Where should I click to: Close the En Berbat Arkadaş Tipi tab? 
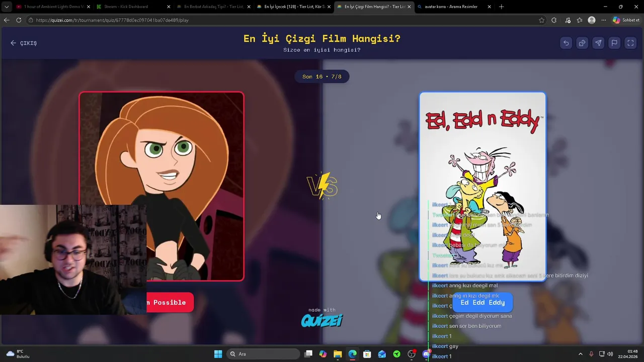[x=249, y=7]
